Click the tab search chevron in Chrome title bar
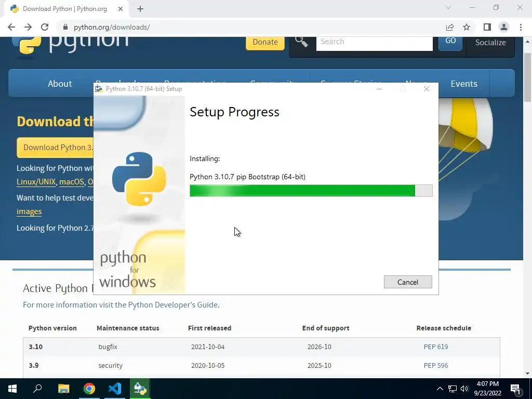The image size is (532, 399). pyautogui.click(x=448, y=7)
